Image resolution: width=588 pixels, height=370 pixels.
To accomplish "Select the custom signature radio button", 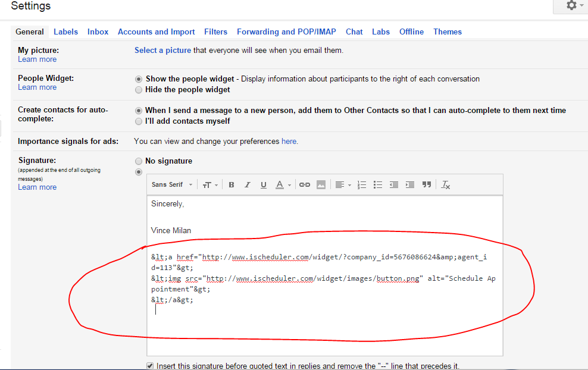I will (x=139, y=172).
